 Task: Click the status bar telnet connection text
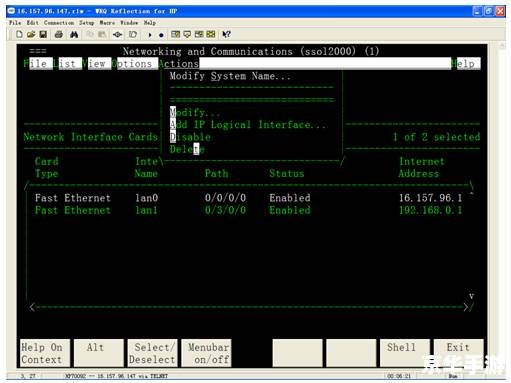pyautogui.click(x=116, y=376)
